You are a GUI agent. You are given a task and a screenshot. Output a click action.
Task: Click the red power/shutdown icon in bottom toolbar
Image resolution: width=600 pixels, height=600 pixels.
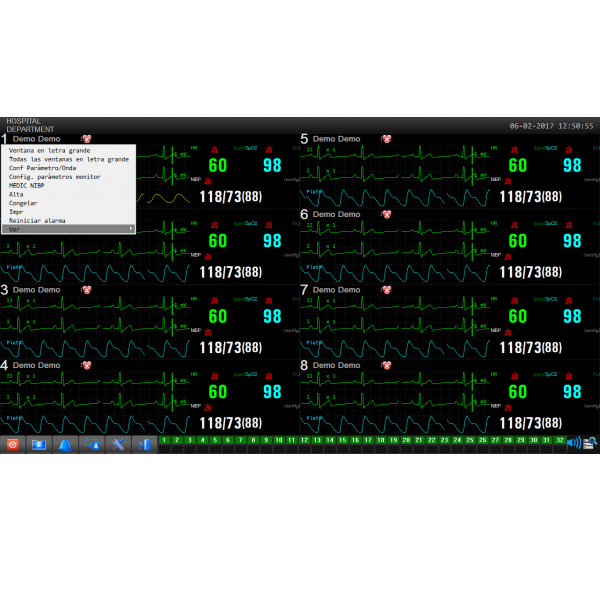13,444
